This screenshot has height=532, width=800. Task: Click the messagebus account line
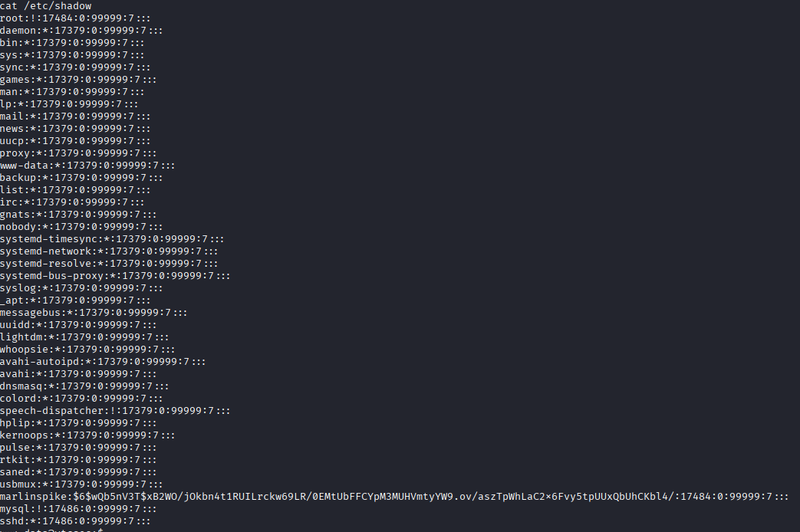coord(94,313)
